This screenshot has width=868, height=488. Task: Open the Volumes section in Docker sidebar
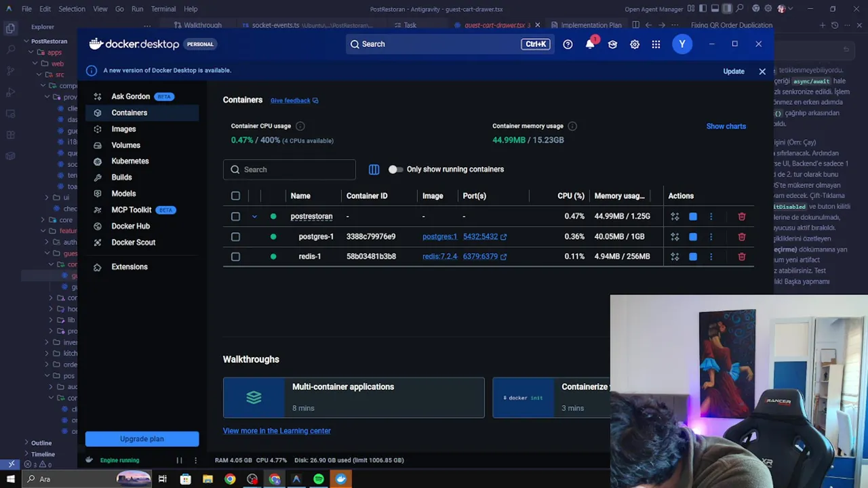142,145
